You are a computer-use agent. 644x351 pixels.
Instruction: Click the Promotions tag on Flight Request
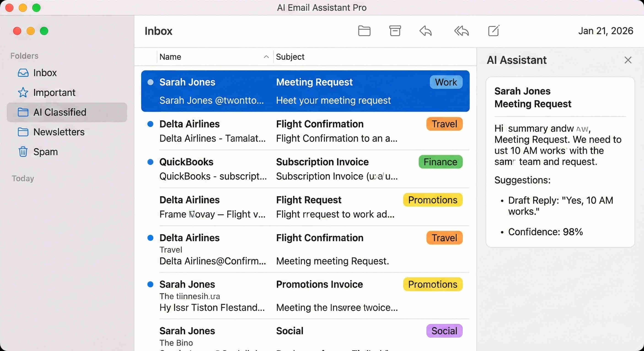433,200
